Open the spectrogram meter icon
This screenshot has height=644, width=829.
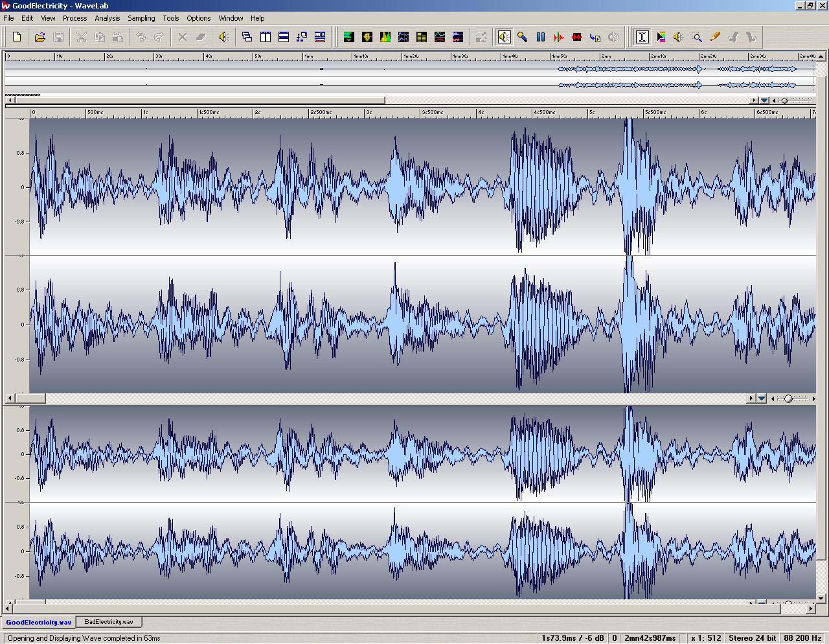(x=458, y=37)
